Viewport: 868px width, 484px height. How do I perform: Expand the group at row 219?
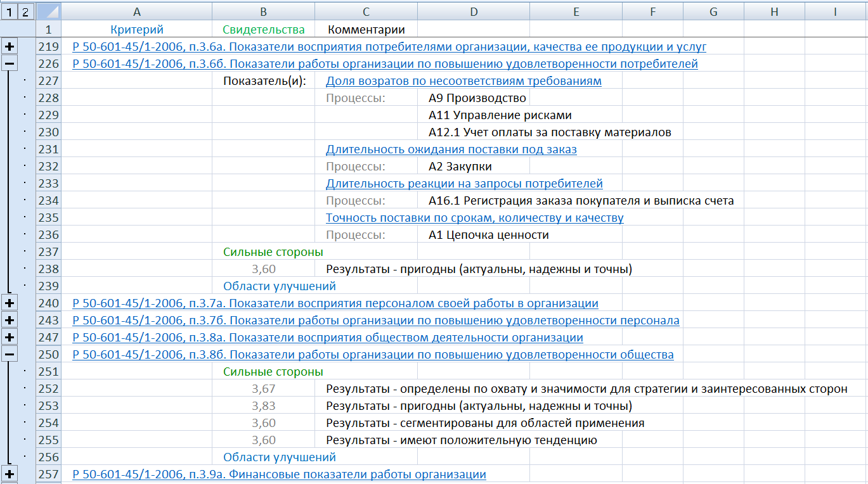point(10,47)
